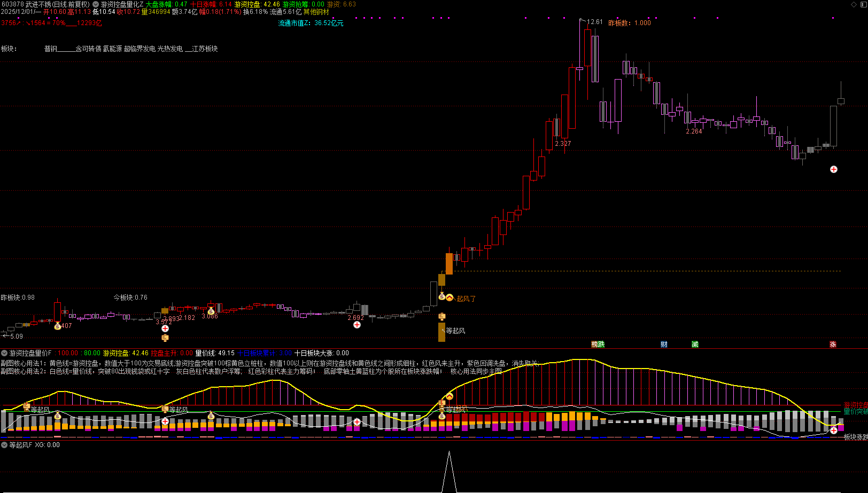Click the 超临界发电 sector tag
This screenshot has width=868, height=493.
pyautogui.click(x=139, y=49)
